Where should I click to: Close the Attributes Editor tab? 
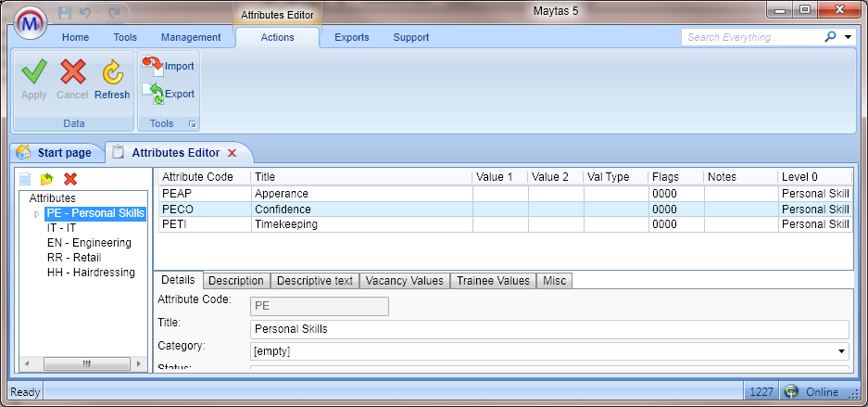click(233, 153)
